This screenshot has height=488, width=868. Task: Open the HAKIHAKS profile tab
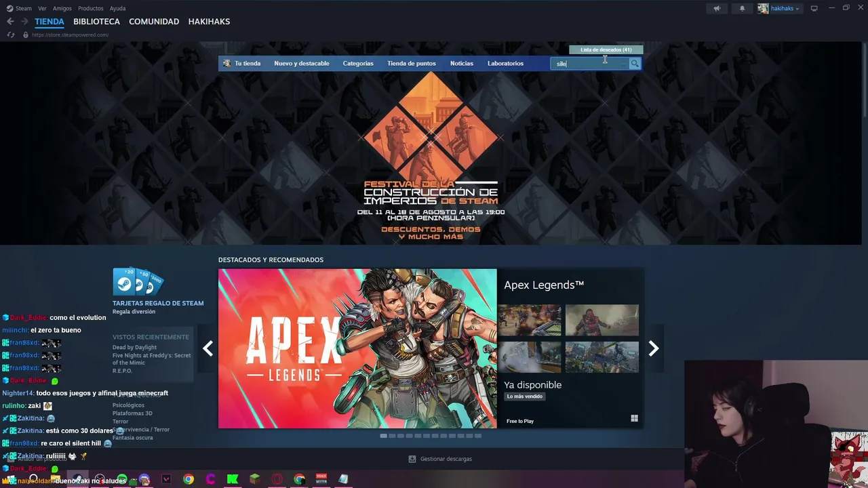coord(209,22)
